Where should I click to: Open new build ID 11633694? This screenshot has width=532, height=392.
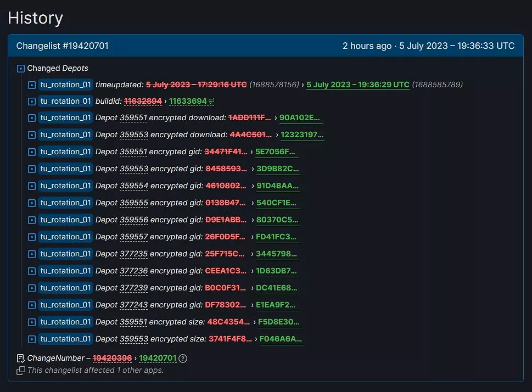coord(188,101)
